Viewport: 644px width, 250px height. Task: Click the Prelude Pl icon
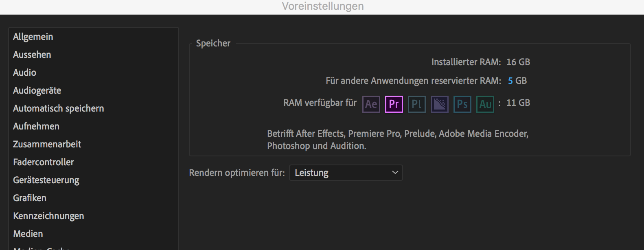click(417, 104)
